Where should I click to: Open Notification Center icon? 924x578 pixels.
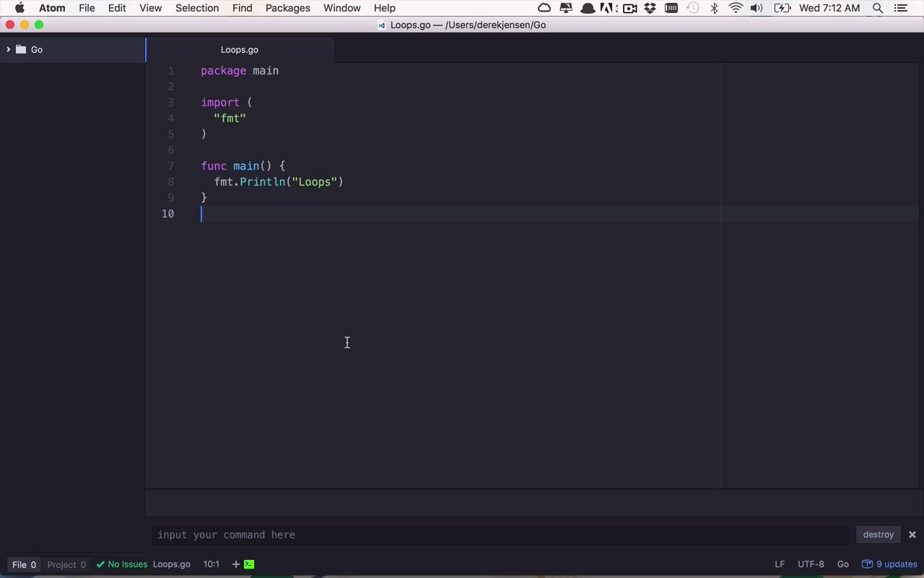pos(901,8)
